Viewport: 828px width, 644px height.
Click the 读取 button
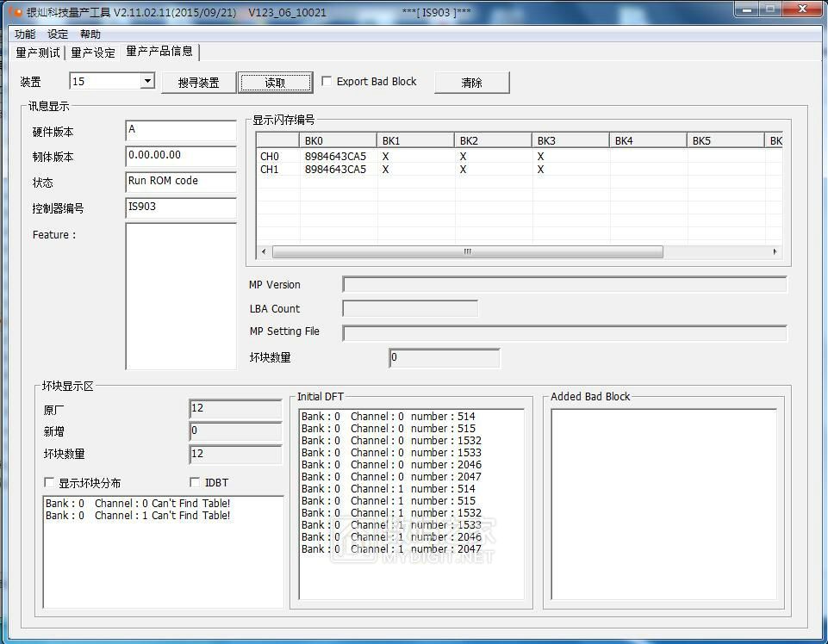275,83
